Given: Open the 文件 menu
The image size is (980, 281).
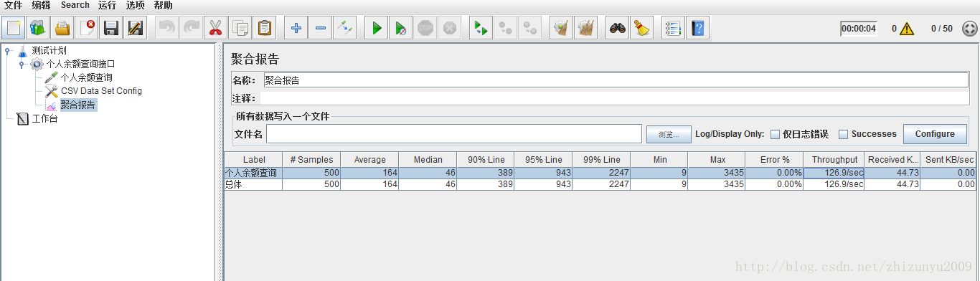Looking at the screenshot, I should click(14, 5).
